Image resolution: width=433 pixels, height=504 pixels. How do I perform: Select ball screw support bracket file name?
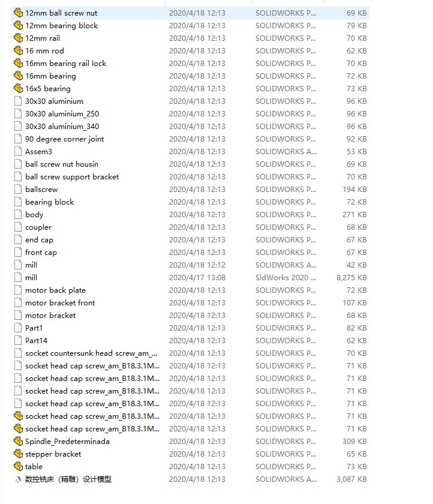[72, 177]
